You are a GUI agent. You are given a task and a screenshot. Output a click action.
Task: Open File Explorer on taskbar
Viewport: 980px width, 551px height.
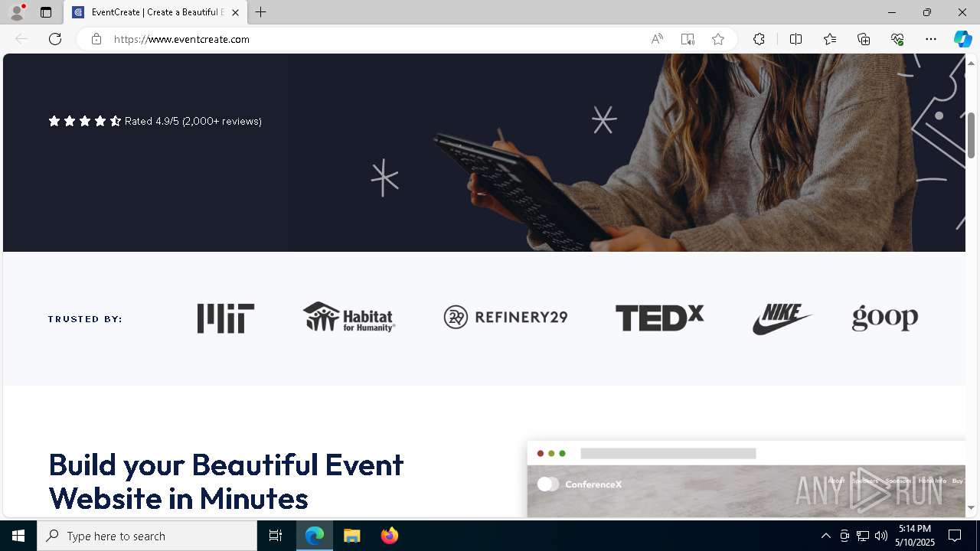click(x=352, y=536)
